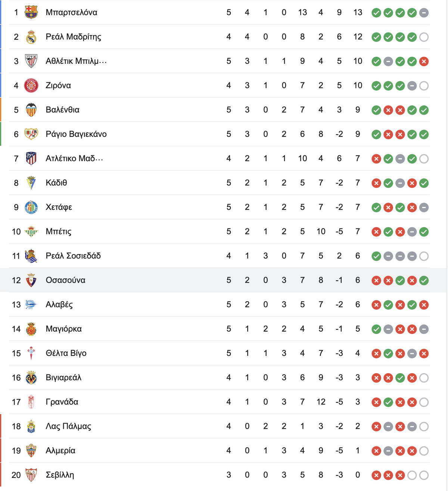The width and height of the screenshot is (448, 491).
Task: Click the Villarreal yellow submarine crest
Action: [x=31, y=378]
